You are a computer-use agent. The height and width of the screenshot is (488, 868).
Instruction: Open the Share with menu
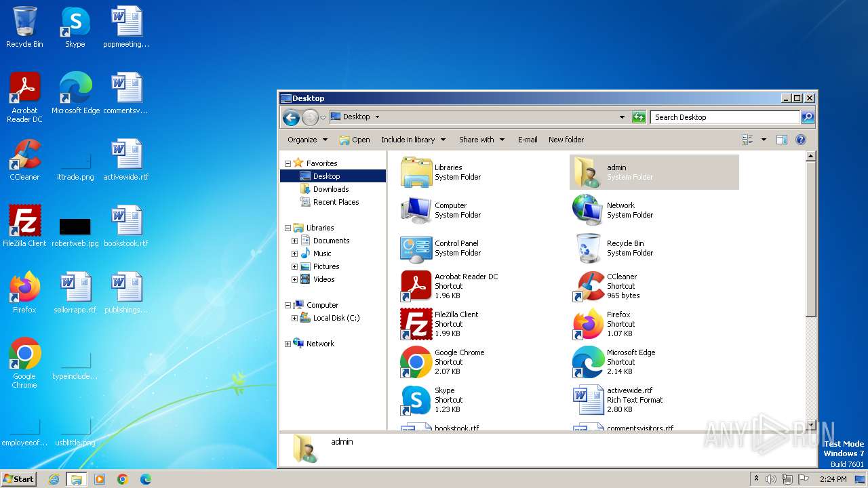click(481, 140)
